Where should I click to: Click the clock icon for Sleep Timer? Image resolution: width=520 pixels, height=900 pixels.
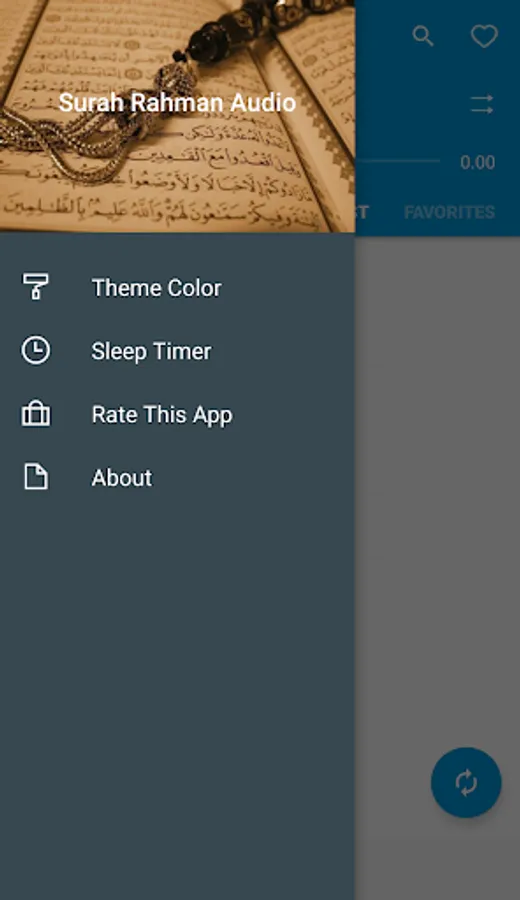[x=36, y=350]
